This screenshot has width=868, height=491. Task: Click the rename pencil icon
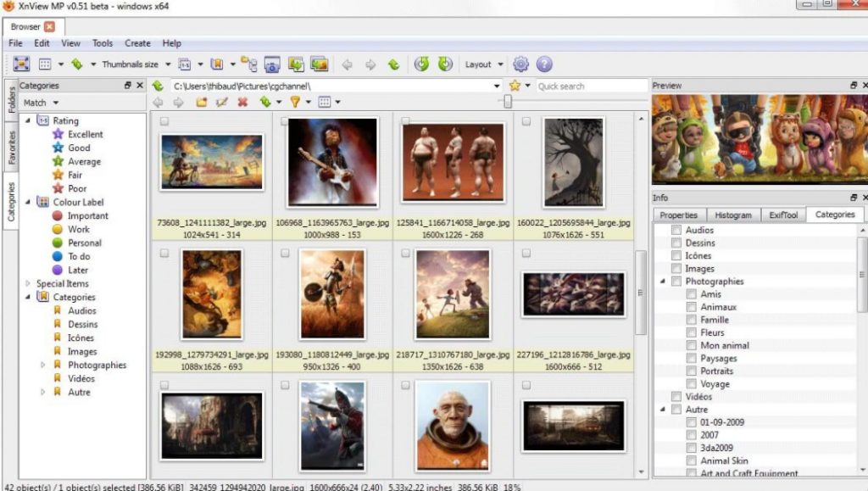[x=221, y=102]
